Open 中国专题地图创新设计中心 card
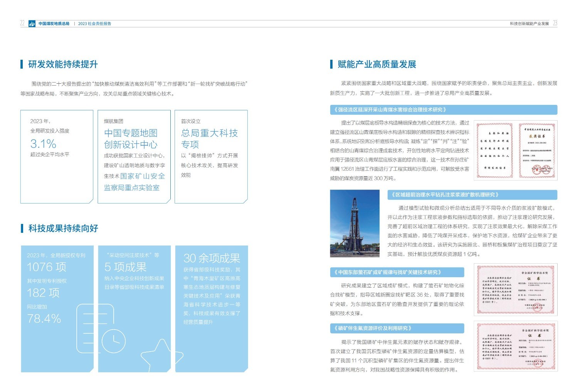This screenshot has width=578, height=392. pos(134,156)
